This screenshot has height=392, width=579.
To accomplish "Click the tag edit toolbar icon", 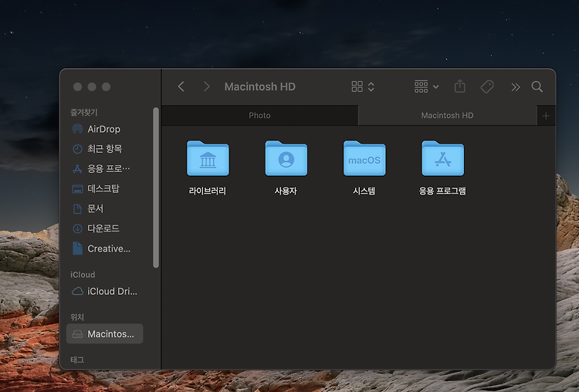I will 487,86.
